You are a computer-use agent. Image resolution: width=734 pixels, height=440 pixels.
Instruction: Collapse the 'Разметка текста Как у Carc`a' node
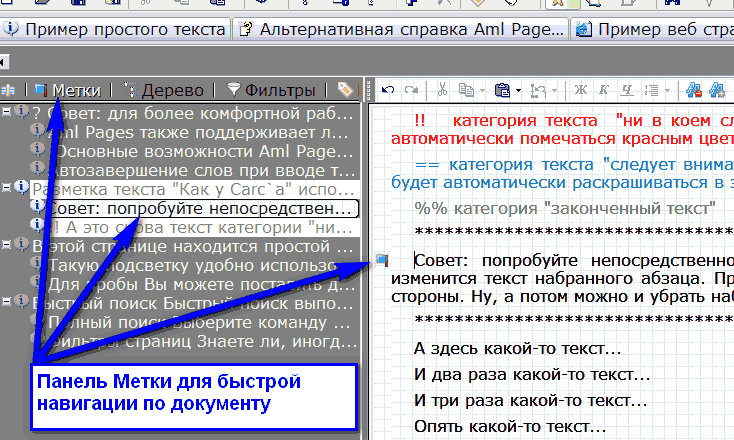7,187
